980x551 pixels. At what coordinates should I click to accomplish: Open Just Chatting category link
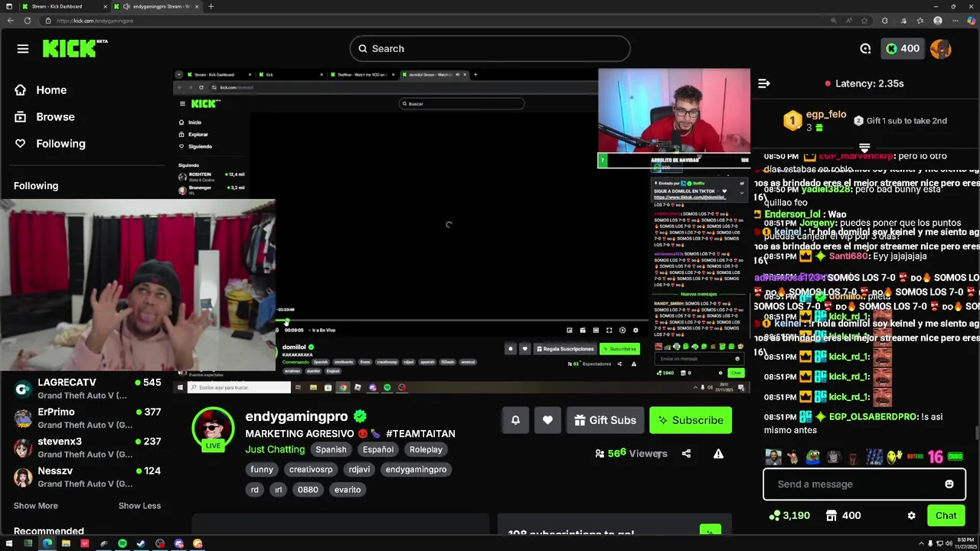275,449
